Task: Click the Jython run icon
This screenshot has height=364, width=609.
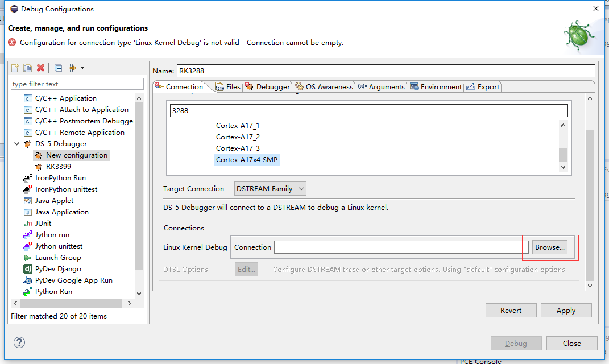Action: pos(27,235)
